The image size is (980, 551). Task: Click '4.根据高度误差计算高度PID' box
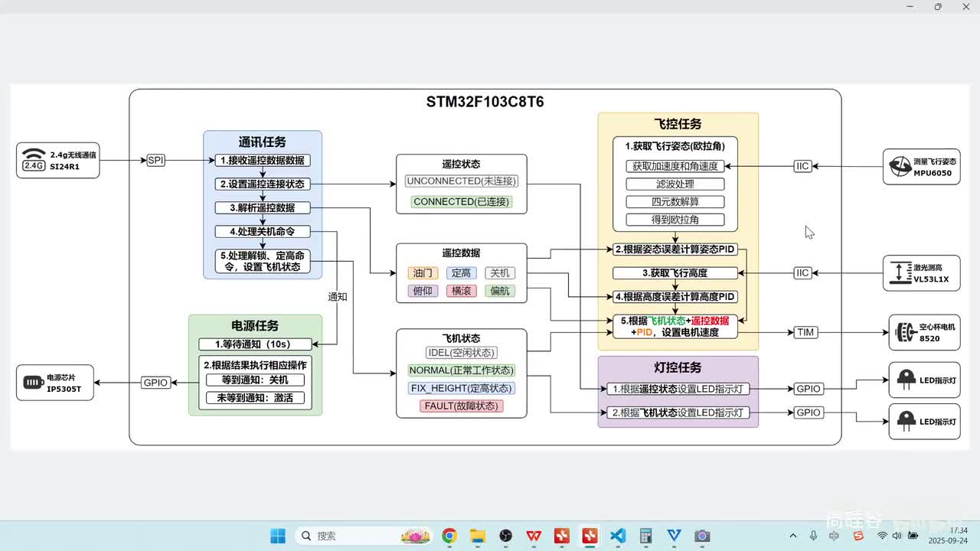click(x=675, y=297)
